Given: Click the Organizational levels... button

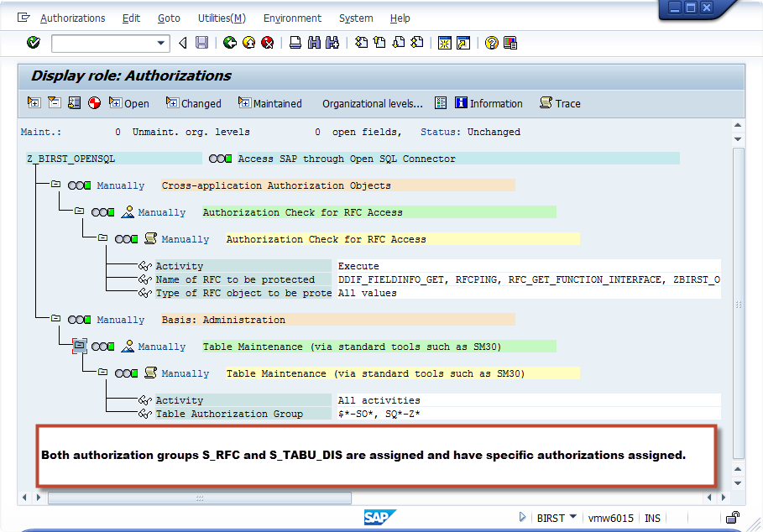Looking at the screenshot, I should [372, 103].
